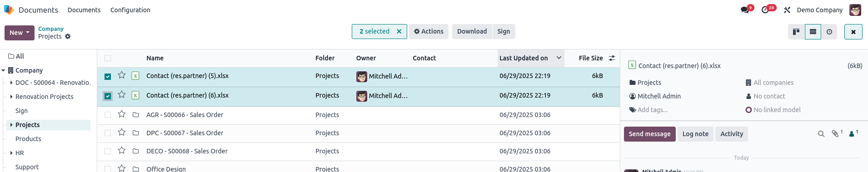This screenshot has width=868, height=172.
Task: Click the optional columns adjust icon
Action: pyautogui.click(x=612, y=58)
